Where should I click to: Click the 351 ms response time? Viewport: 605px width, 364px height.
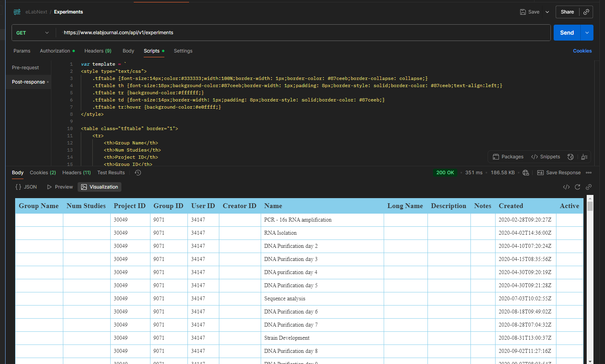[474, 173]
